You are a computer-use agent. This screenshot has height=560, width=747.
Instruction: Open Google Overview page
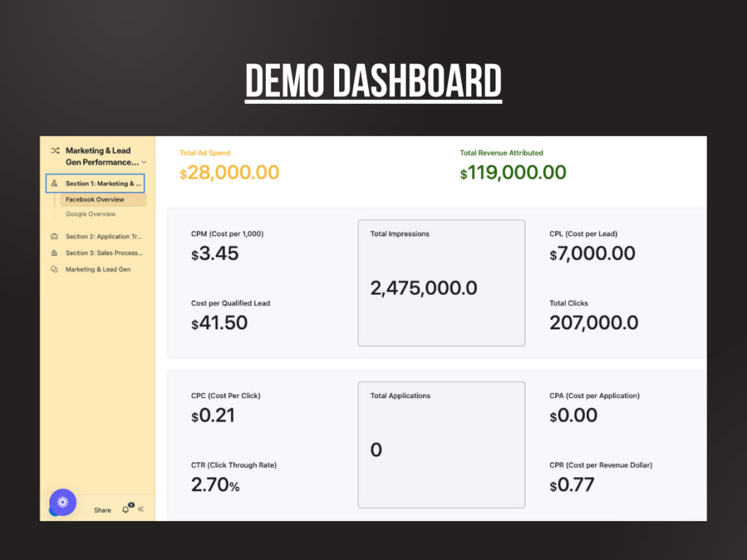(90, 214)
